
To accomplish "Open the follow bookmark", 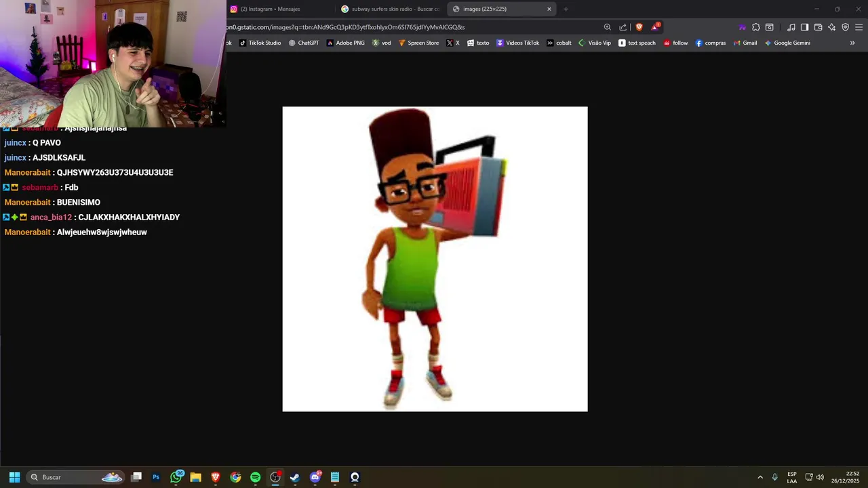I will 675,43.
